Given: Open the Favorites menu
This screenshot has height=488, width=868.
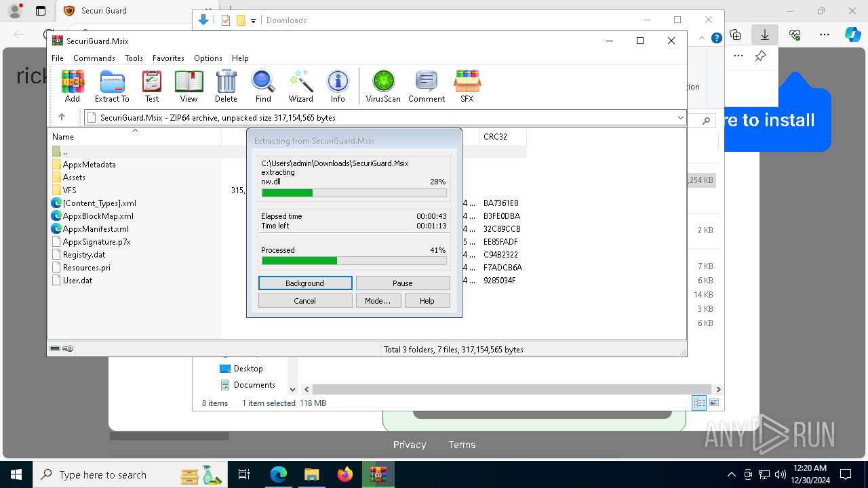Looking at the screenshot, I should coord(168,58).
